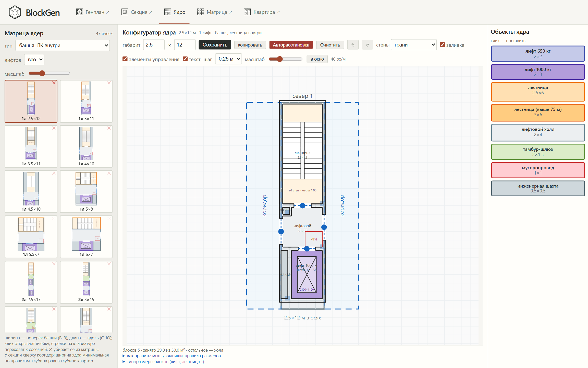Remove the 1л 3.5×11 cell

(54, 128)
